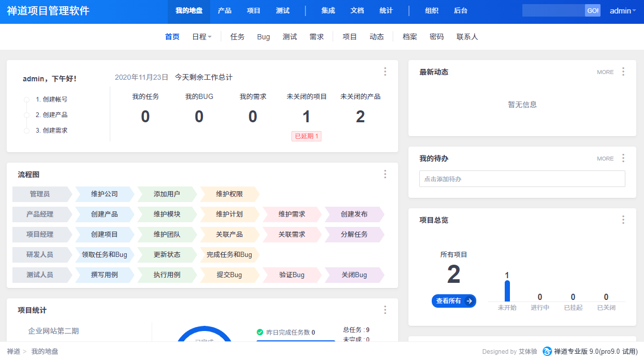This screenshot has height=359, width=644.
Task: Click the GO! search button
Action: coord(593,11)
